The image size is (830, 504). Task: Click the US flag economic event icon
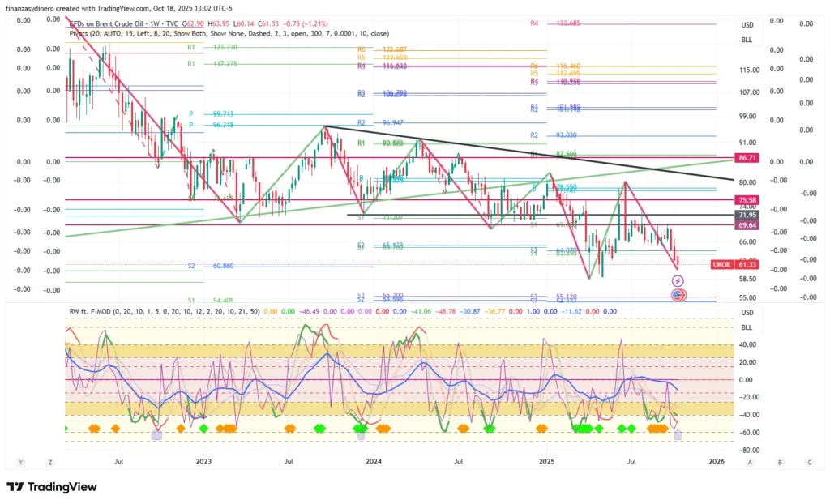click(678, 295)
